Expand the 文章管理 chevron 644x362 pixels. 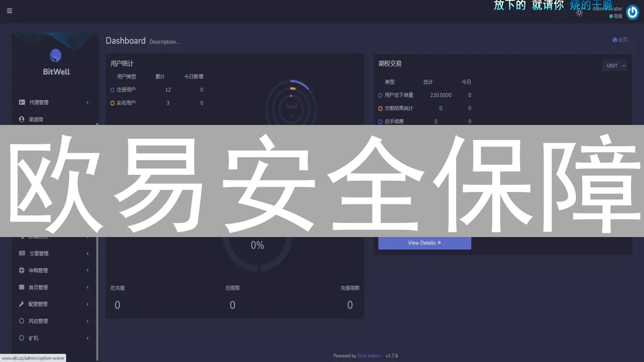(x=87, y=254)
